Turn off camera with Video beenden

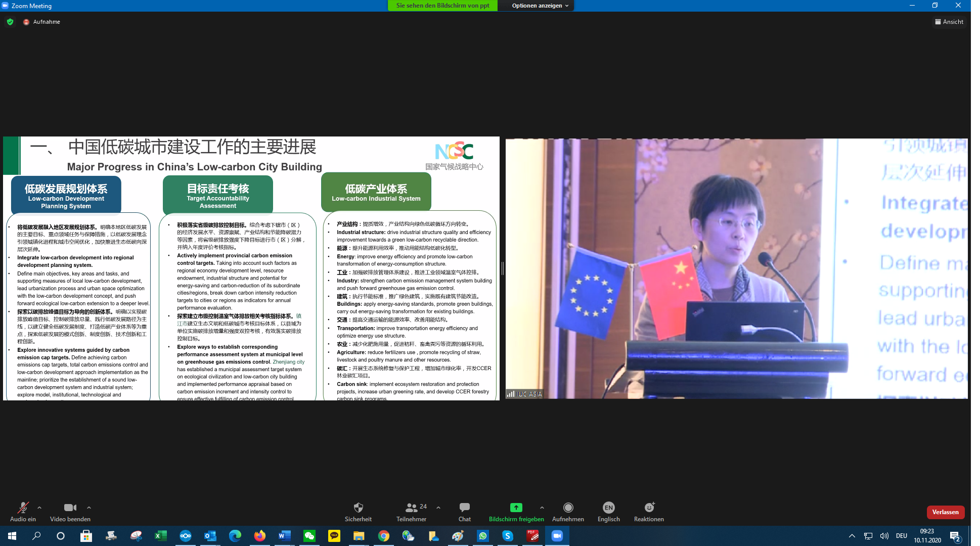click(70, 508)
